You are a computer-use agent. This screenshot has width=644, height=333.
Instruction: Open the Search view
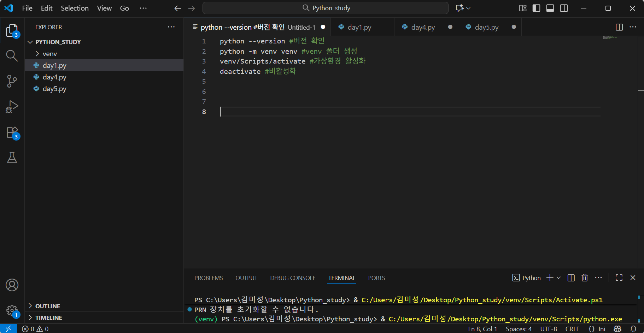12,55
